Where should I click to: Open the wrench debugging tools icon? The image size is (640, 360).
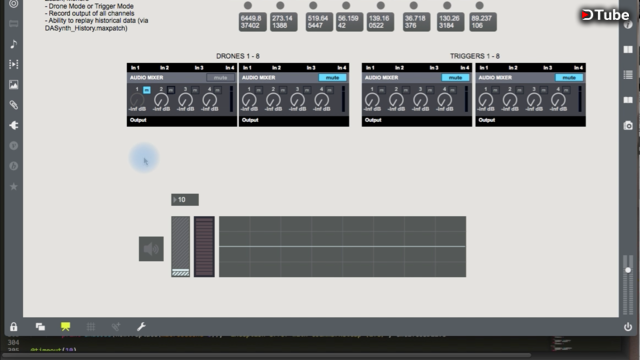pyautogui.click(x=141, y=327)
